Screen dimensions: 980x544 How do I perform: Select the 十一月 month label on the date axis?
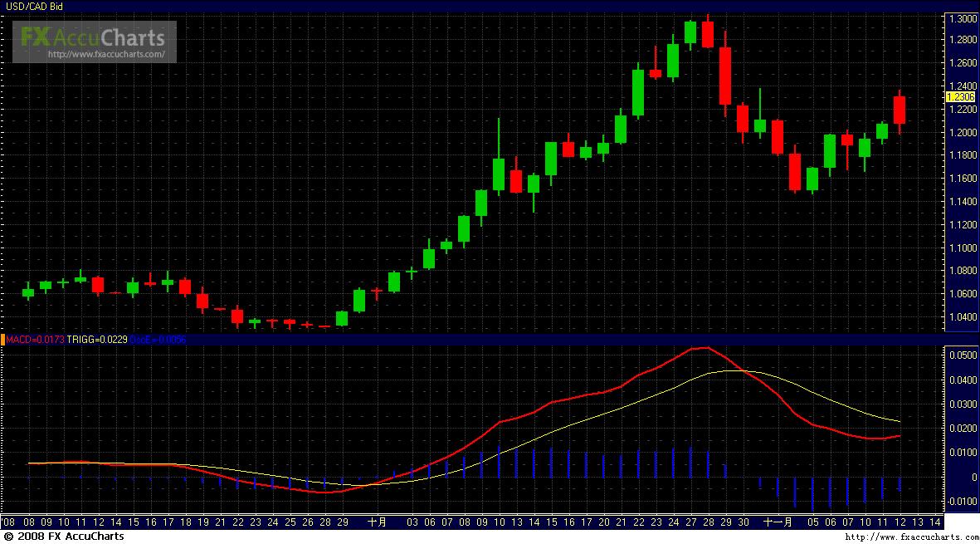[778, 522]
